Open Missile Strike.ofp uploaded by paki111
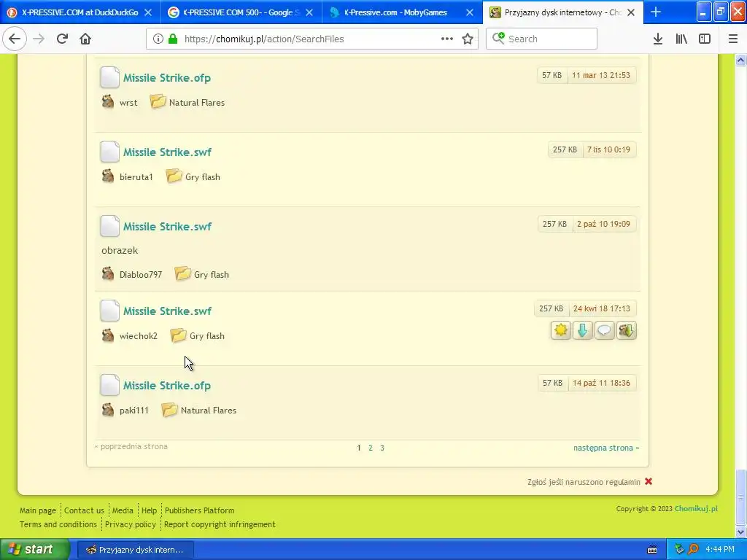The height and width of the screenshot is (560, 747). pyautogui.click(x=167, y=385)
